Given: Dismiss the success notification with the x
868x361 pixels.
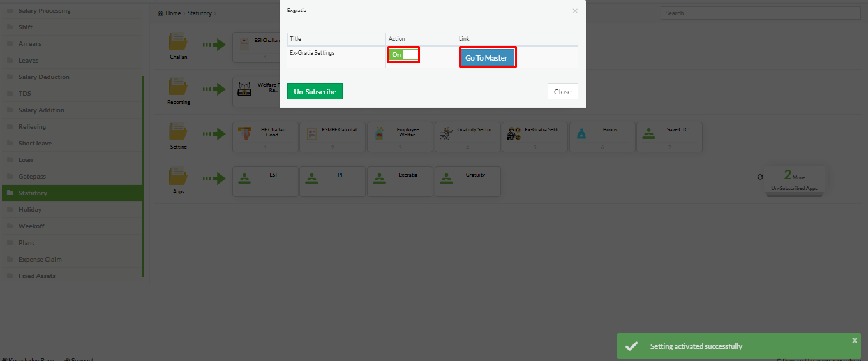Looking at the screenshot, I should pyautogui.click(x=855, y=340).
